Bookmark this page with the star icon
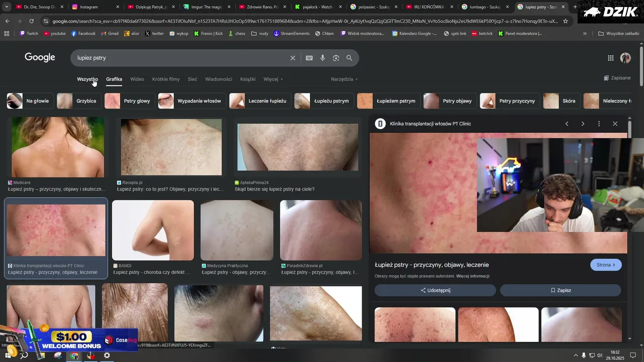The height and width of the screenshot is (362, 644). tap(566, 21)
